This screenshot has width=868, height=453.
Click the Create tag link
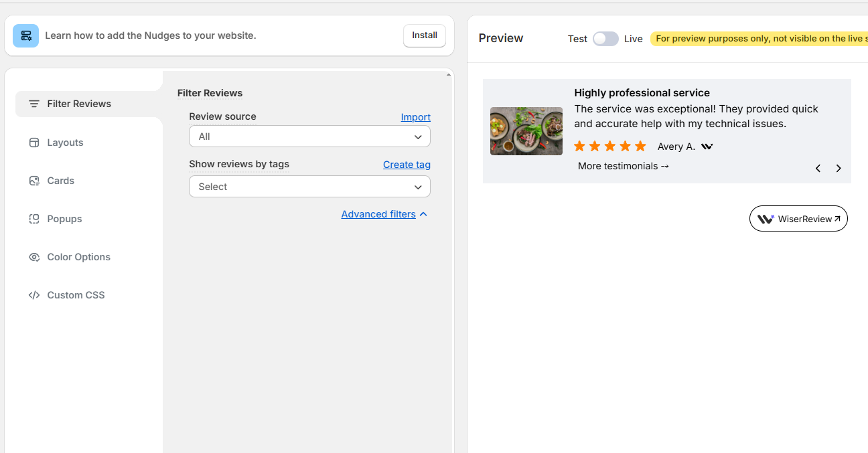(x=407, y=165)
